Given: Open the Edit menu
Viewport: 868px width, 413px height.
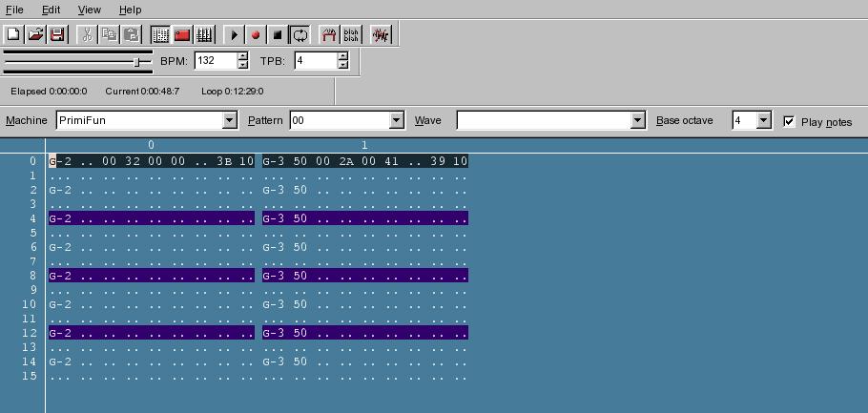Looking at the screenshot, I should (51, 10).
